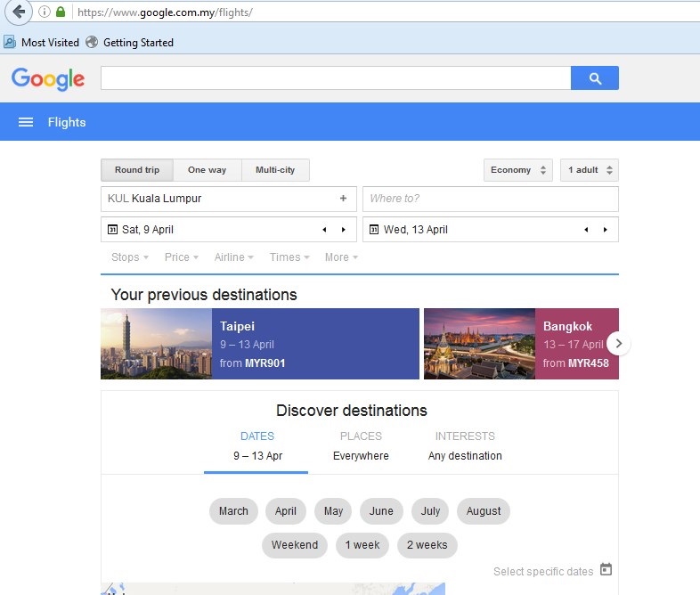Click the blue search magnifier button
700x595 pixels.
[x=595, y=78]
